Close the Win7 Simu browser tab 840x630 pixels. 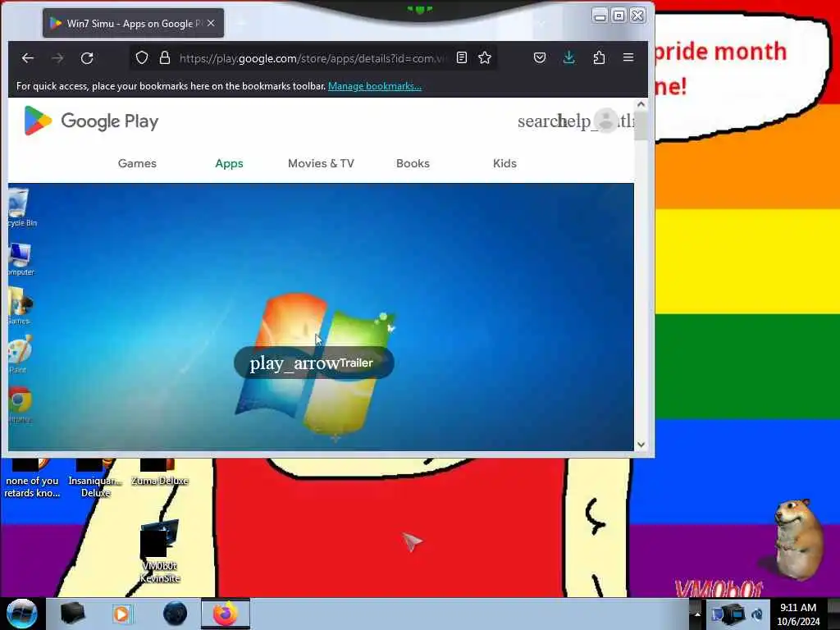[x=211, y=23]
